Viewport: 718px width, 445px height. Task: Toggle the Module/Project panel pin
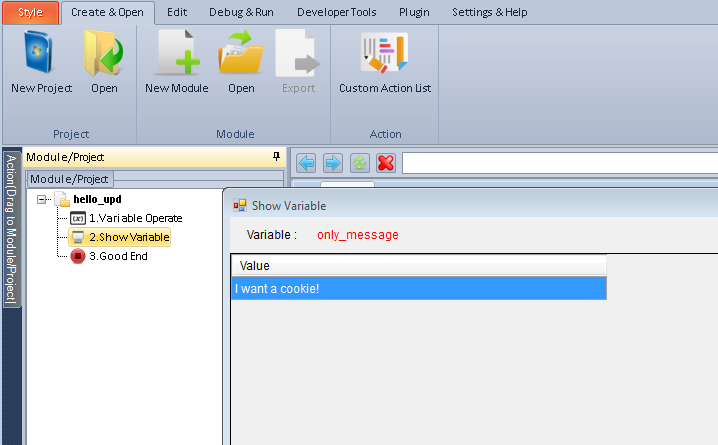point(276,157)
